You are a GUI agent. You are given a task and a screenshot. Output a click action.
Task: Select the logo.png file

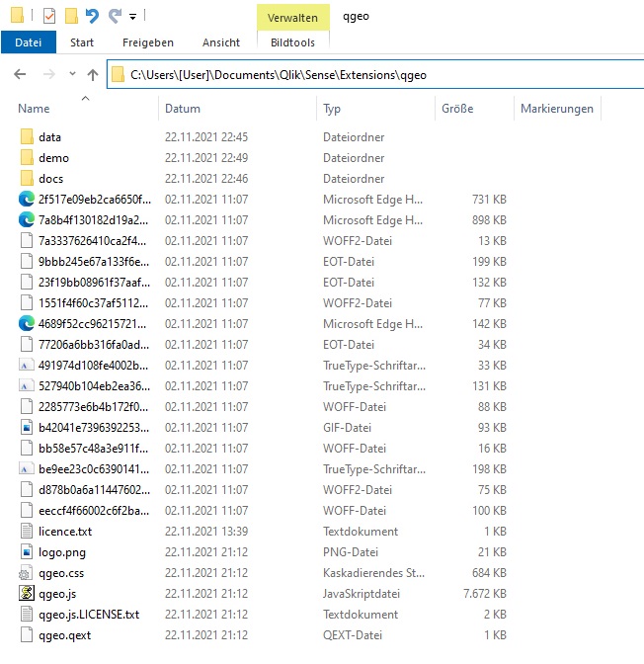tap(61, 552)
